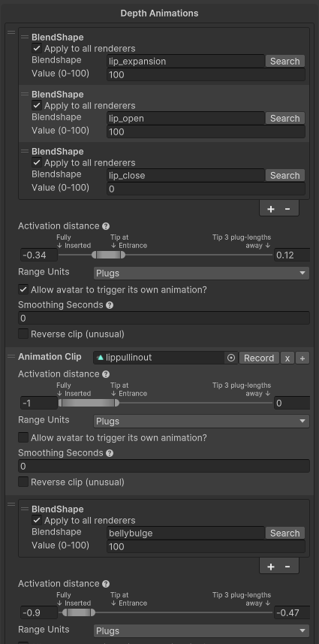Click drag handle of bellybulge BlendShape

[25, 509]
